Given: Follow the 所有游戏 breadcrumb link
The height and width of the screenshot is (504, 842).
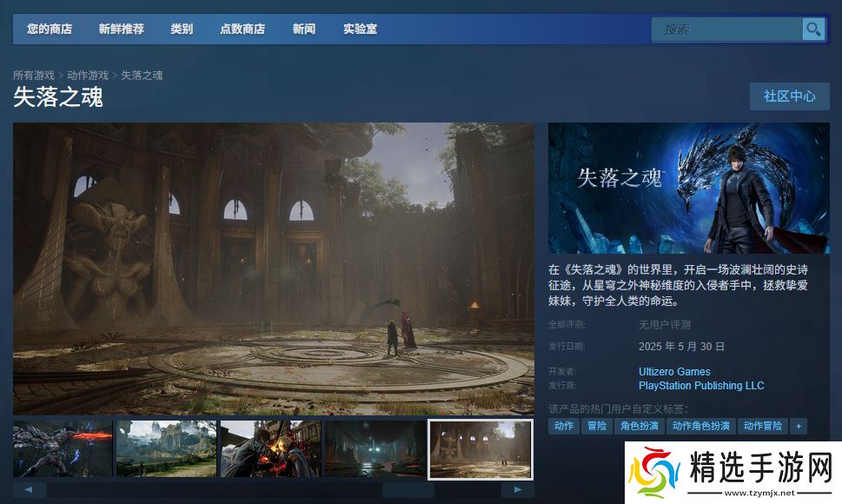Looking at the screenshot, I should [x=34, y=76].
